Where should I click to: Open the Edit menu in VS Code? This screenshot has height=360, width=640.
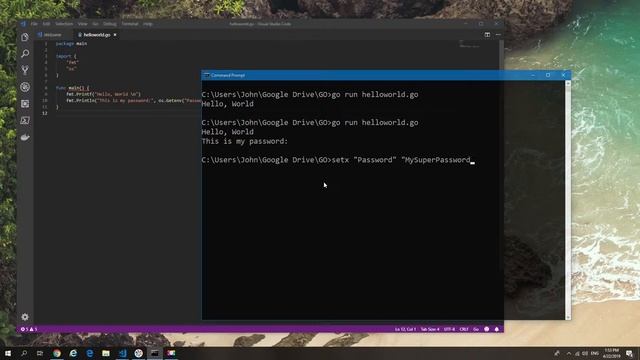pyautogui.click(x=46, y=24)
